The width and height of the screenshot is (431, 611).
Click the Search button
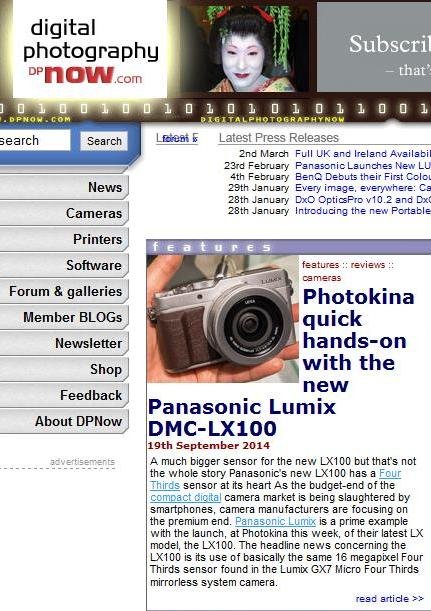[104, 141]
